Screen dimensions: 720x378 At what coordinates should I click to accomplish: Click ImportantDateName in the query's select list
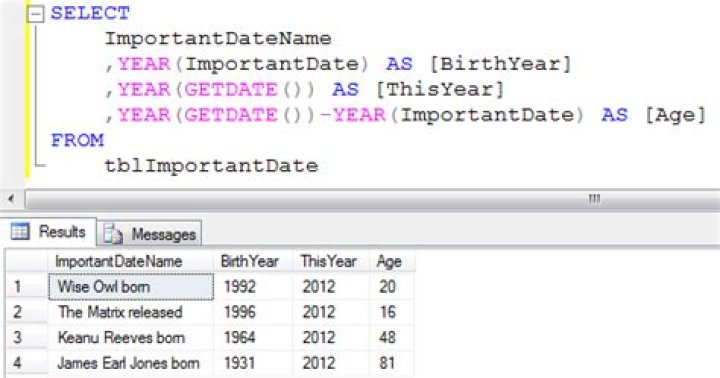pos(218,39)
